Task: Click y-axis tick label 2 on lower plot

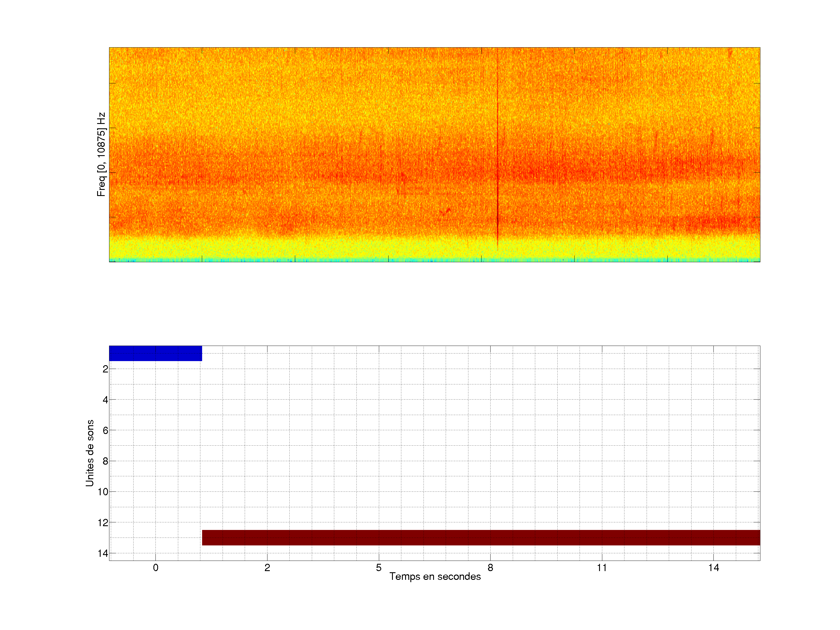Action: (105, 369)
